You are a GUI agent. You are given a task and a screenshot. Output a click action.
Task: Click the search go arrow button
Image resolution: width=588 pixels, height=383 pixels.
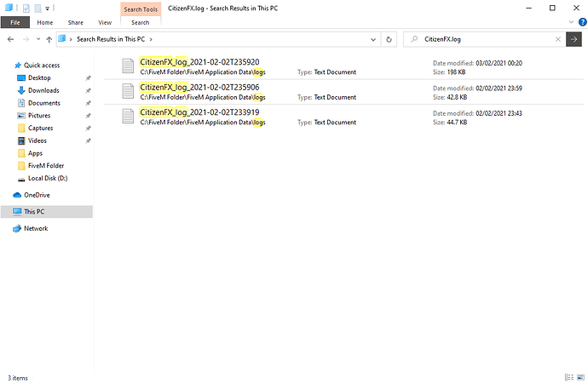[x=575, y=39]
